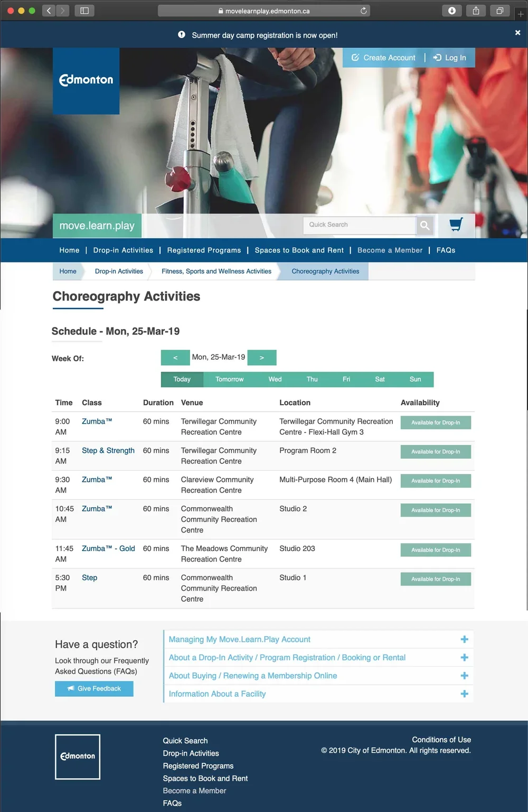This screenshot has height=812, width=528.
Task: Open FAQs navigation item
Action: click(446, 250)
